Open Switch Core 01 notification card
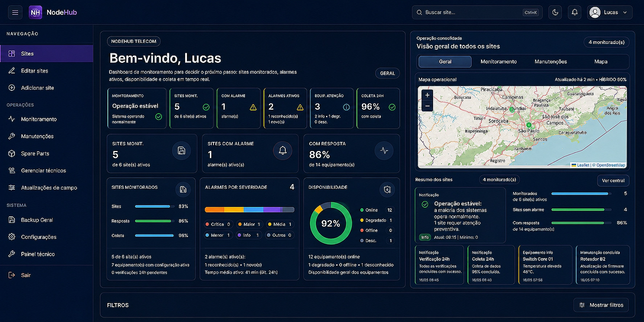 pyautogui.click(x=545, y=265)
